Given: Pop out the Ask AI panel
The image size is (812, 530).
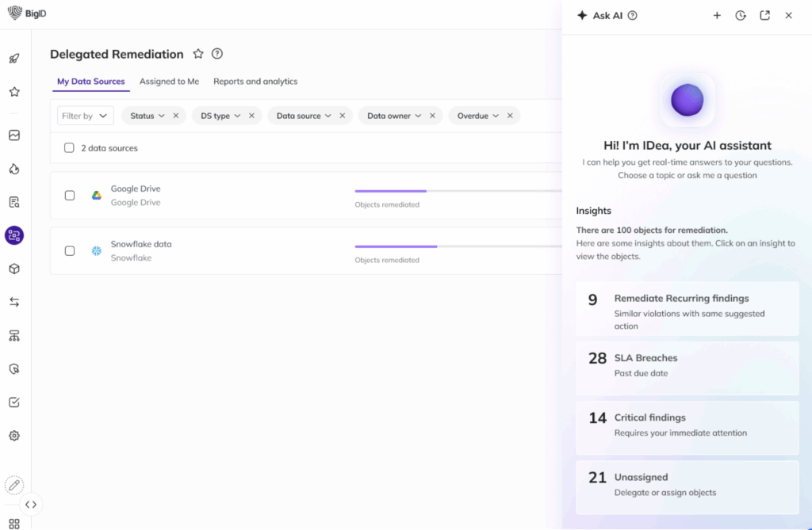Looking at the screenshot, I should 764,15.
